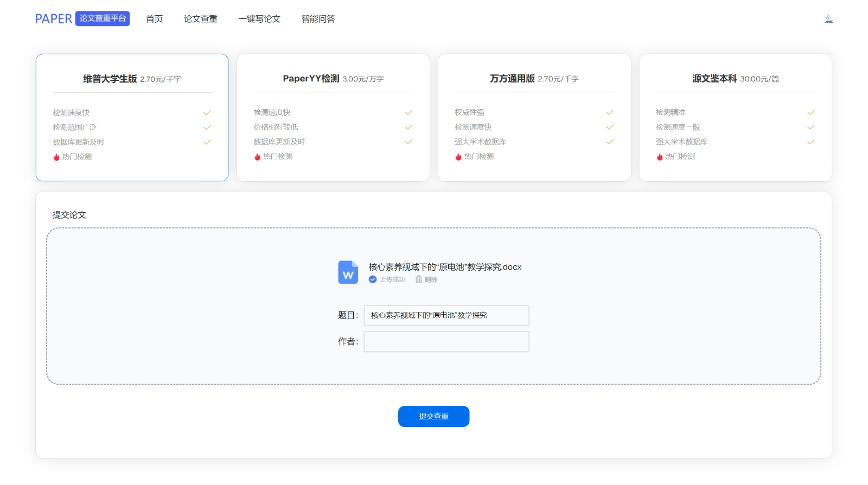The width and height of the screenshot is (868, 485).
Task: Click checkmark beside 权威性强
Action: (610, 112)
